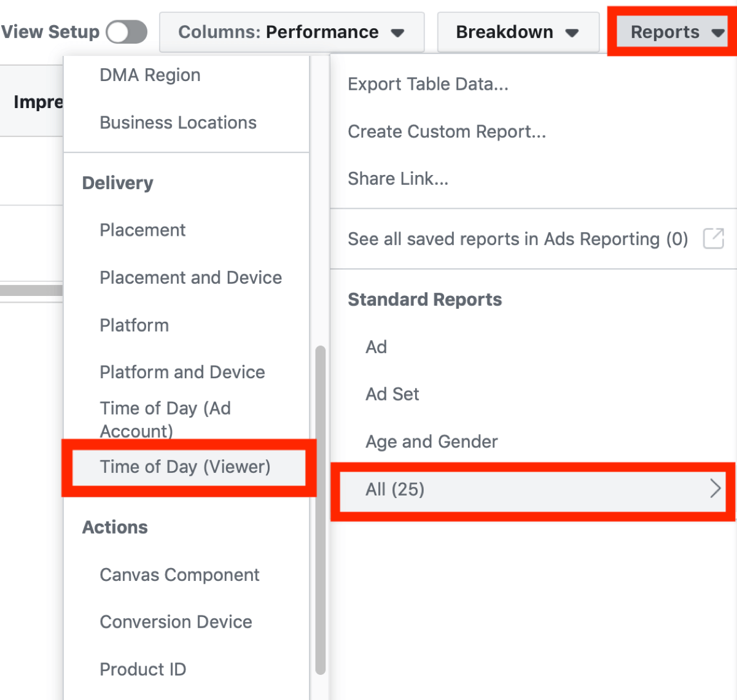
Task: Click the external link icon beside saved reports
Action: pyautogui.click(x=713, y=238)
